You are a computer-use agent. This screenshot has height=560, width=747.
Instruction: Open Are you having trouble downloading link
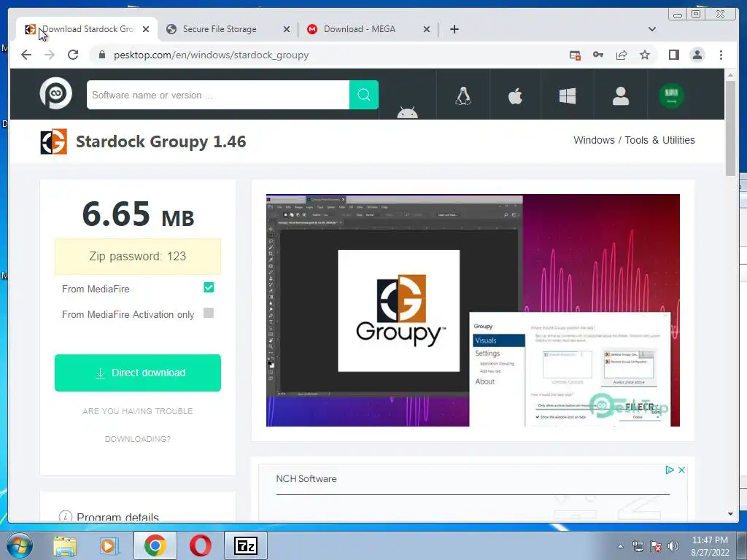[138, 425]
